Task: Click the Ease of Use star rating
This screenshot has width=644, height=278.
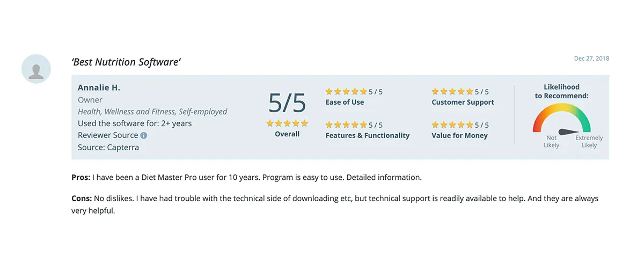Action: coord(346,92)
